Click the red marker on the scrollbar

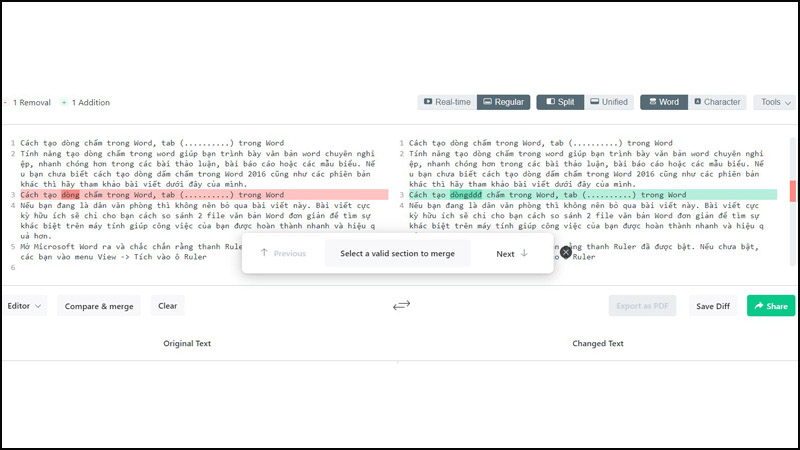793,190
